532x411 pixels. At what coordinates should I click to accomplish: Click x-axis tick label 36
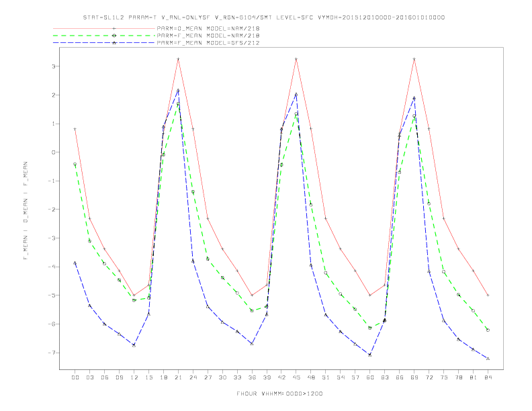coord(252,377)
